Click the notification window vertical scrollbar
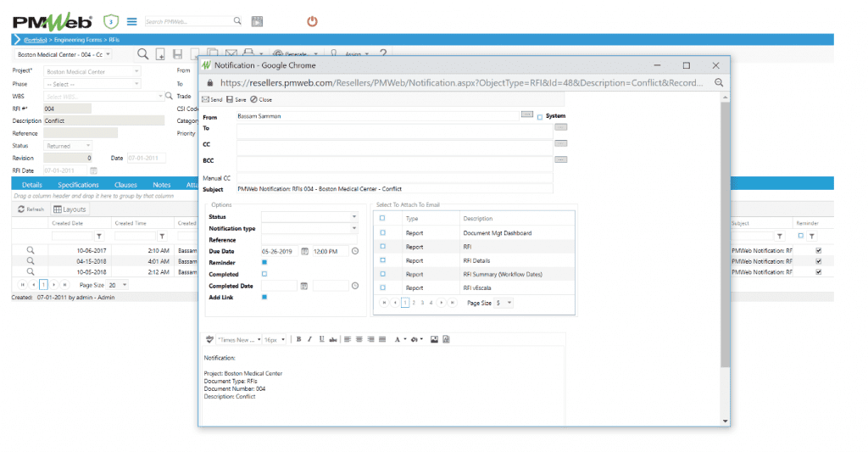The width and height of the screenshot is (868, 452). pos(726,234)
